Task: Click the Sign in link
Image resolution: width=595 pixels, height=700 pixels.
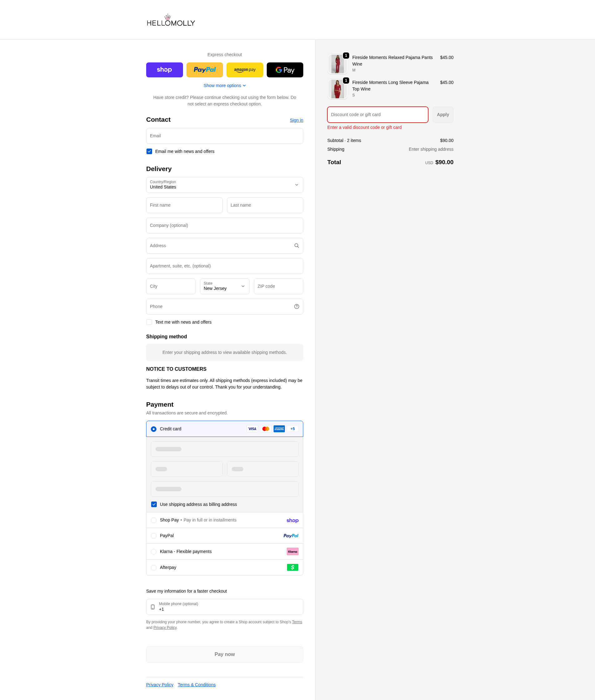Action: 296,120
